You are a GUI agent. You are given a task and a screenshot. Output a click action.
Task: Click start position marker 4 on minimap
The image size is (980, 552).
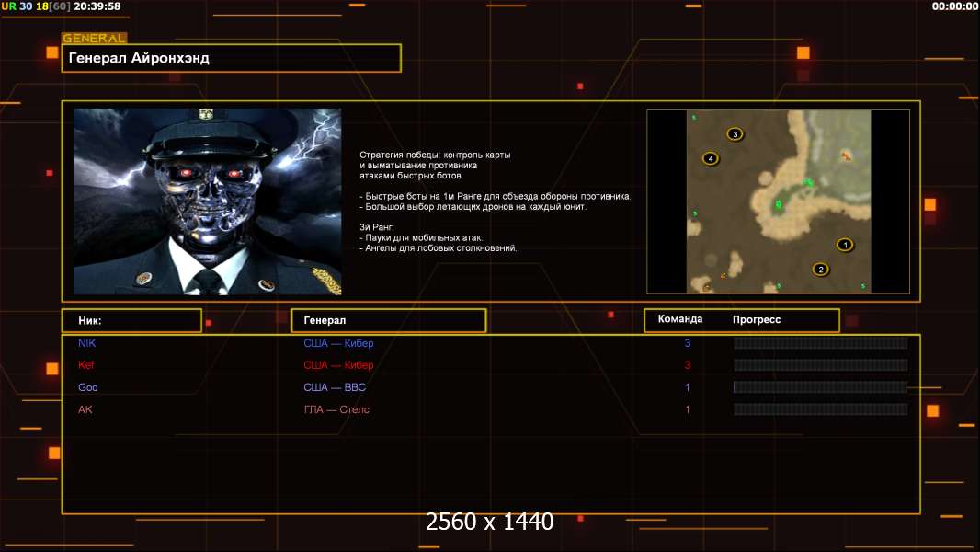(711, 159)
